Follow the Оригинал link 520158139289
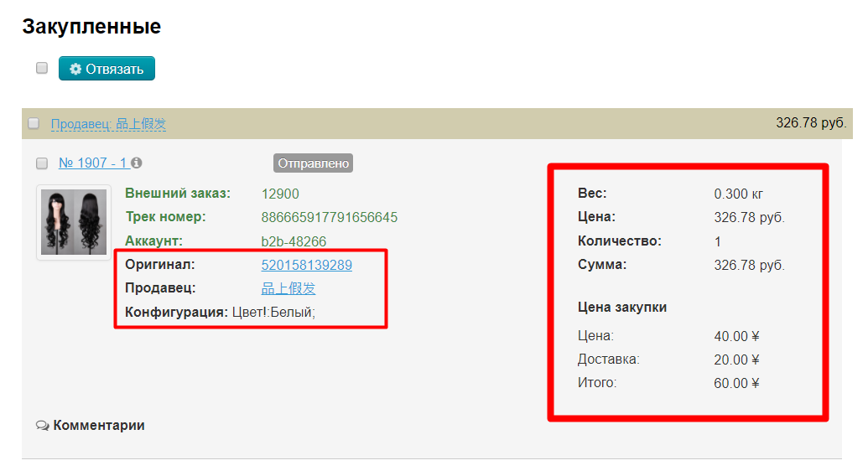 (306, 265)
